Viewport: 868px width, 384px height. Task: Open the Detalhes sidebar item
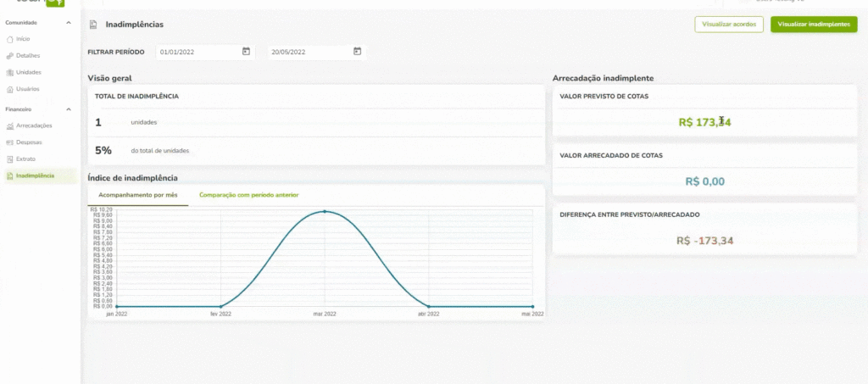coord(28,56)
